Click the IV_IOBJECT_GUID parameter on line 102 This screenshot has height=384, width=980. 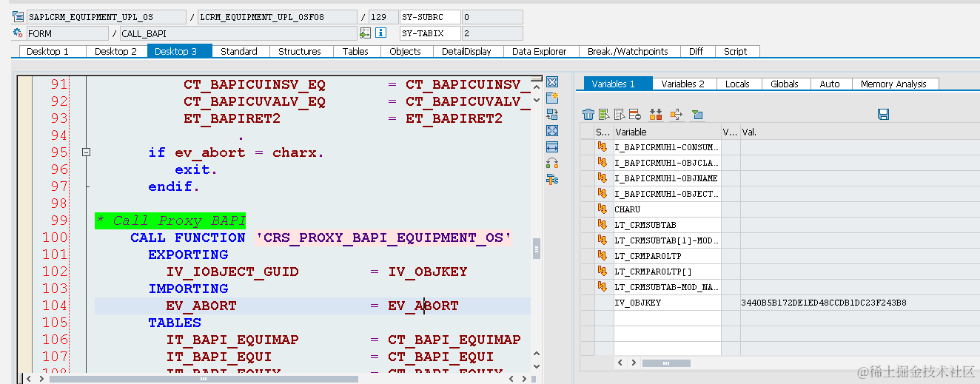232,272
